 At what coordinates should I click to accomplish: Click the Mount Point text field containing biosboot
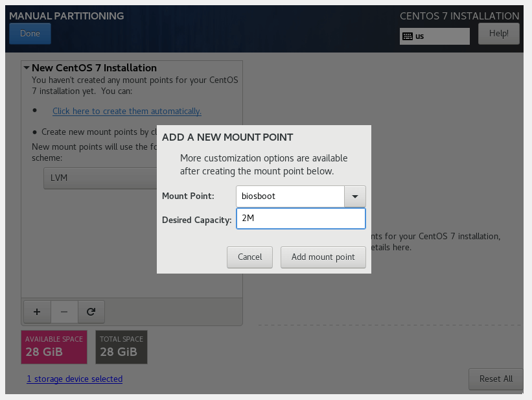(x=290, y=196)
